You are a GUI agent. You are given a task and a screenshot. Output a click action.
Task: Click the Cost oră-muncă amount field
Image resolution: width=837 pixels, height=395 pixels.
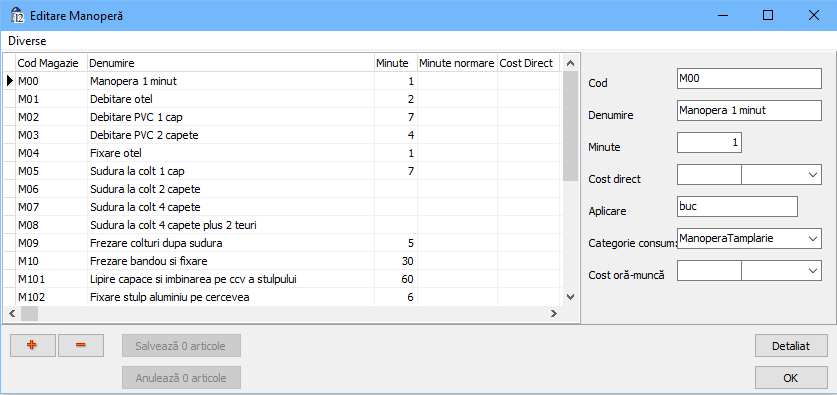[x=709, y=271]
